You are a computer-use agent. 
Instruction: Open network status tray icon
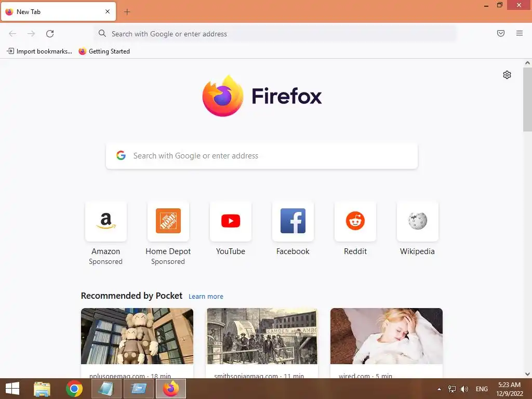[451, 389]
